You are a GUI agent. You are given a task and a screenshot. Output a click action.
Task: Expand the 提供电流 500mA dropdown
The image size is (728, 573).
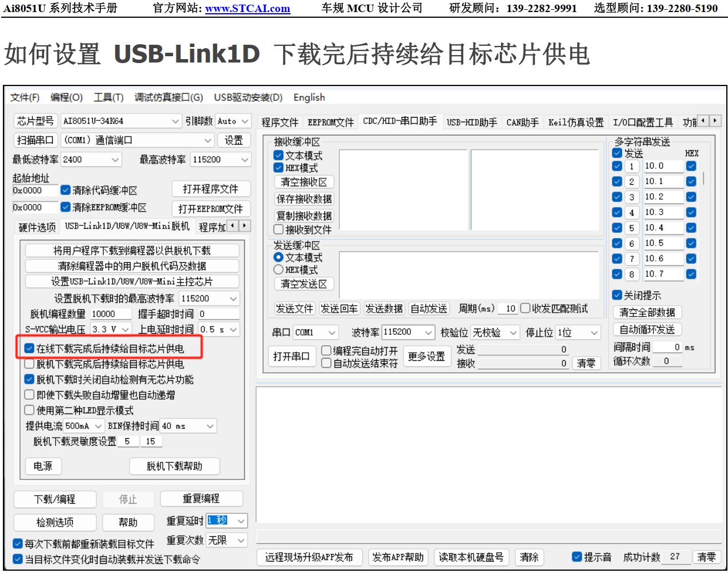click(98, 426)
